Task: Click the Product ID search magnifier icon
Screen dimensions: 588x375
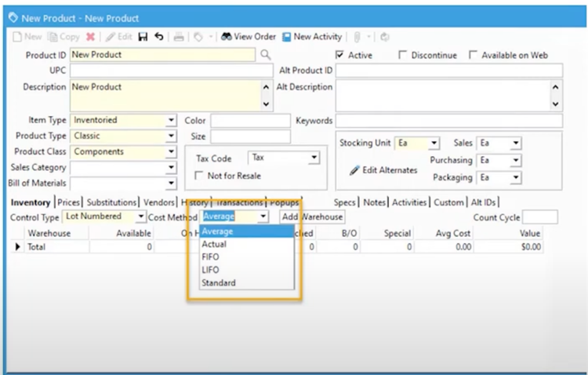Action: 266,55
